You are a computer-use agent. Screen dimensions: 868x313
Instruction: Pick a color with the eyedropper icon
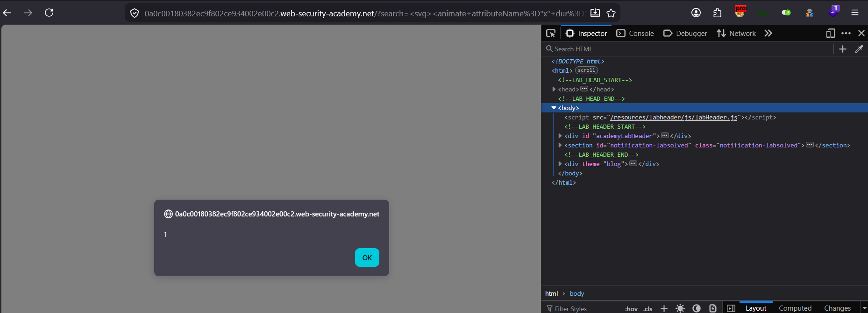[x=859, y=49]
